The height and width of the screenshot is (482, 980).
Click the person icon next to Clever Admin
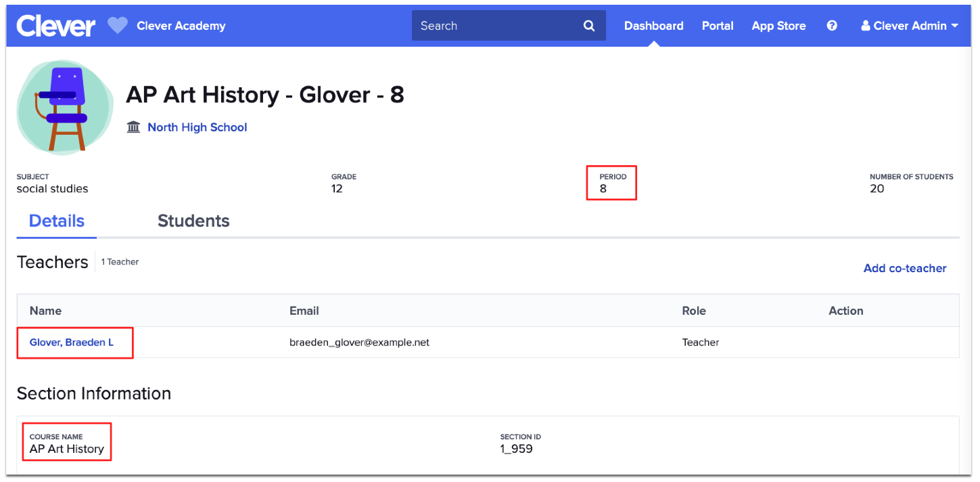(x=864, y=25)
